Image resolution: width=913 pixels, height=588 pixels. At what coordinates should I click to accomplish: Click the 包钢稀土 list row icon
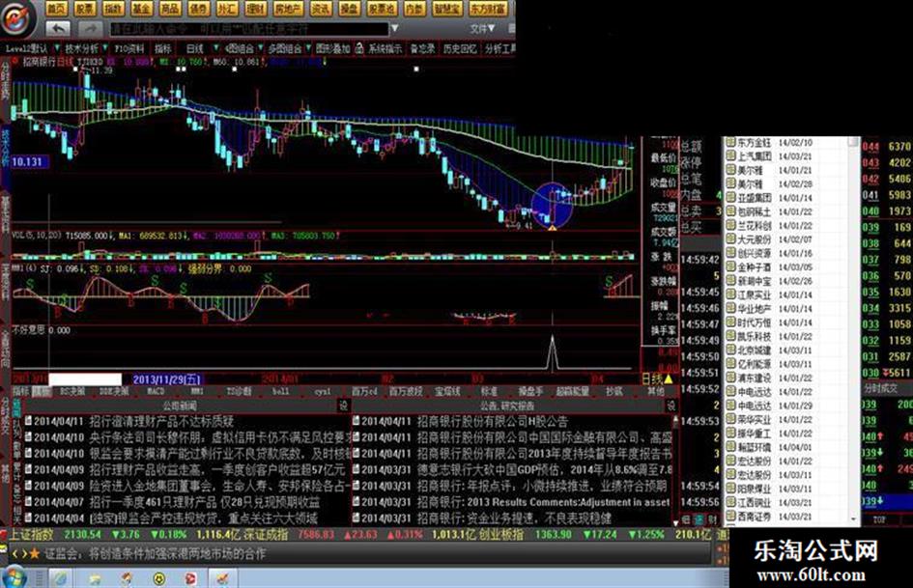point(730,211)
